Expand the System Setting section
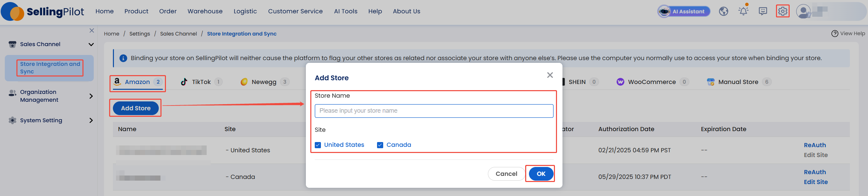 tap(91, 120)
